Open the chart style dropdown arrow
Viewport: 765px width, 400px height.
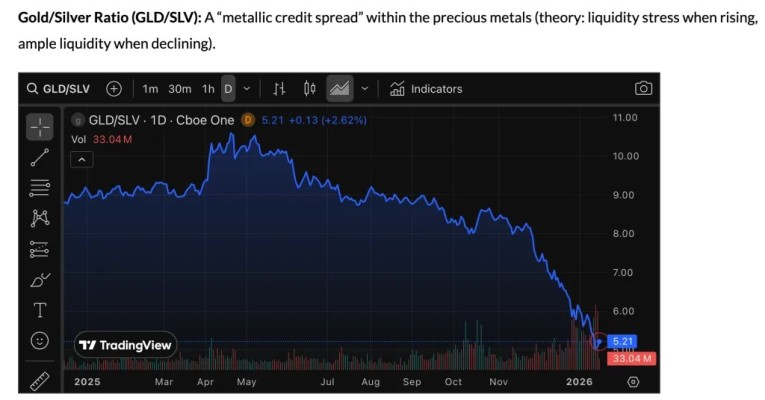pyautogui.click(x=364, y=88)
